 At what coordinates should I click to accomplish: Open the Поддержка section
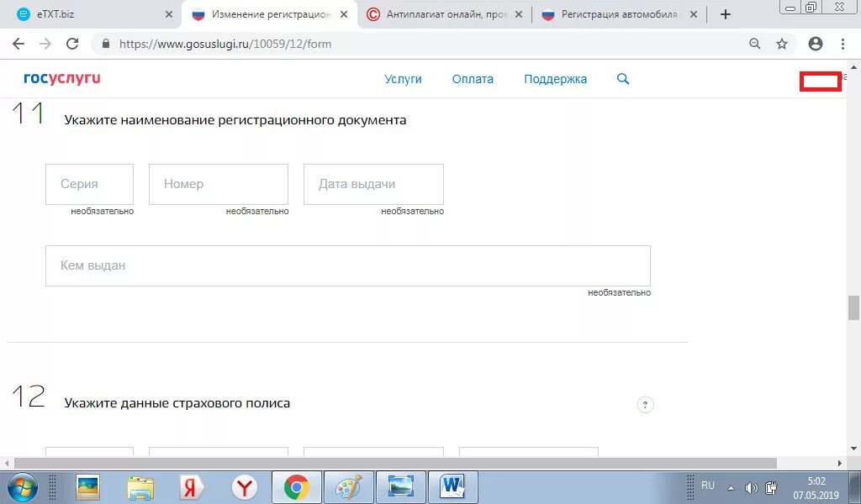(x=555, y=78)
